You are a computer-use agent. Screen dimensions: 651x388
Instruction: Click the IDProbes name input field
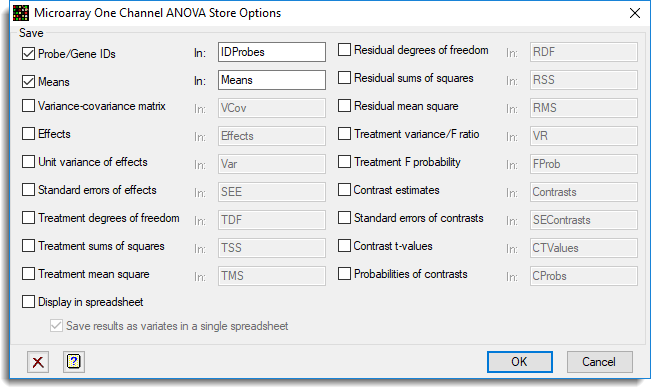pos(272,52)
